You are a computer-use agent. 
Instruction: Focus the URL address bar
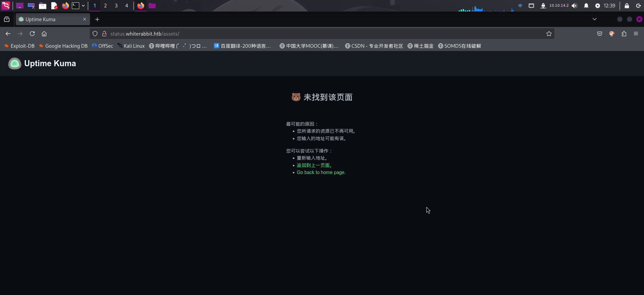point(322,34)
